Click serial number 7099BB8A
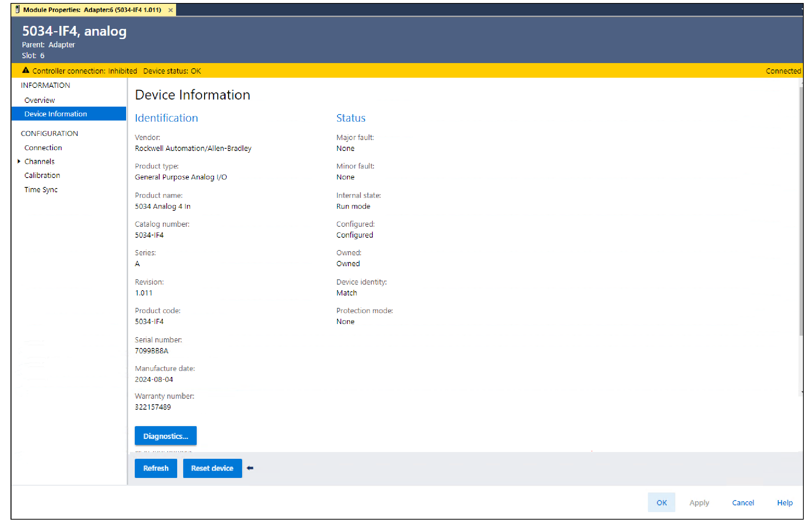812x523 pixels. [152, 351]
